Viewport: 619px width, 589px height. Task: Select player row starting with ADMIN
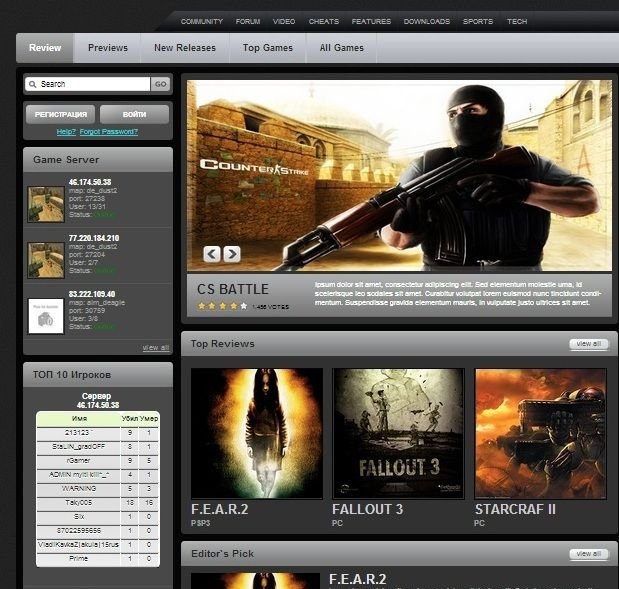coord(98,475)
